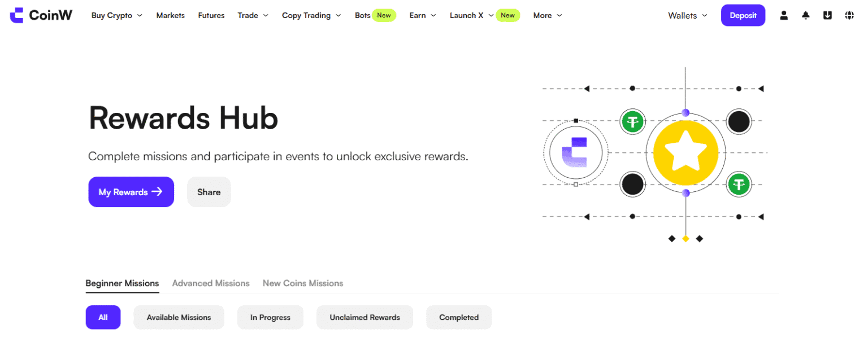Open the account profile icon
Viewport: 868px width, 338px height.
pyautogui.click(x=784, y=15)
